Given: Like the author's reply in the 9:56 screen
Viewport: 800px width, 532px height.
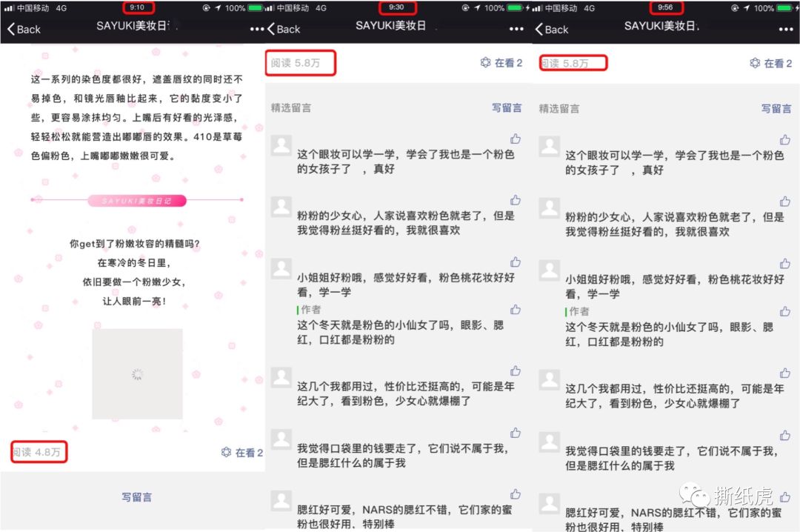Looking at the screenshot, I should pos(784,311).
